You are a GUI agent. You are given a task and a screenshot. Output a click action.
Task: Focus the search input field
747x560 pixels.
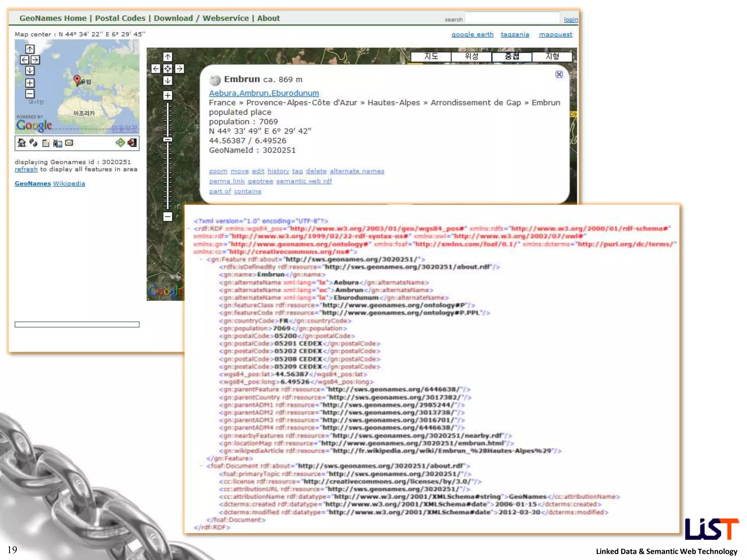(x=512, y=18)
